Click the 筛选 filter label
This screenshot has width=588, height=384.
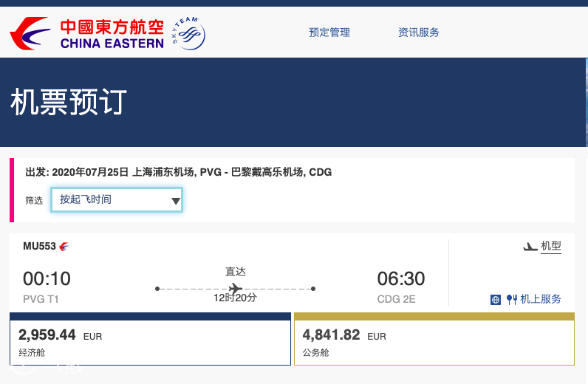tap(34, 201)
